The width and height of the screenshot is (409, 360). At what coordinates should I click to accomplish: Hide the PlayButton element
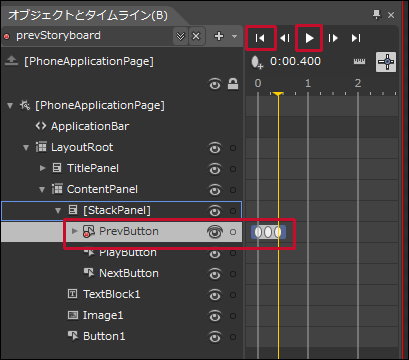215,253
